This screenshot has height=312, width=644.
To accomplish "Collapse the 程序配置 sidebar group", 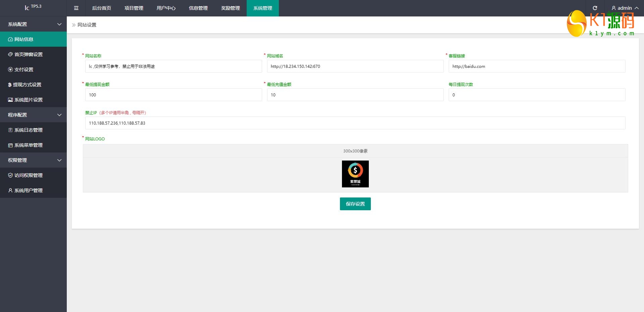I will point(59,115).
